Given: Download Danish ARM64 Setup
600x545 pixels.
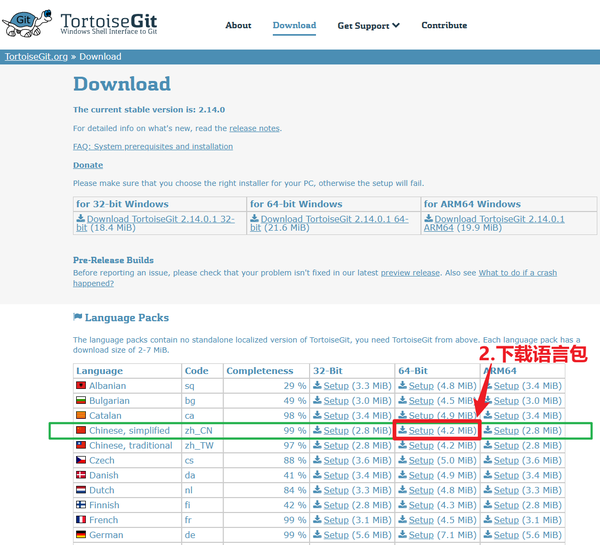Looking at the screenshot, I should pos(506,475).
